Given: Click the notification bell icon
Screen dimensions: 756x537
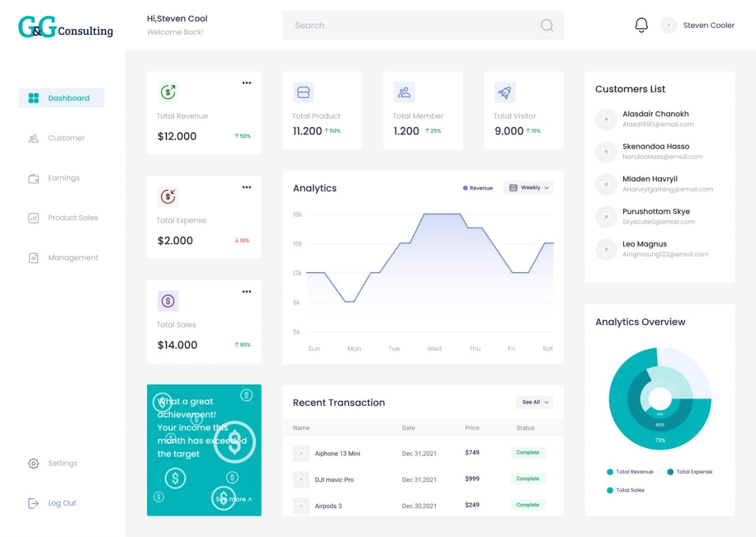Looking at the screenshot, I should click(x=641, y=25).
